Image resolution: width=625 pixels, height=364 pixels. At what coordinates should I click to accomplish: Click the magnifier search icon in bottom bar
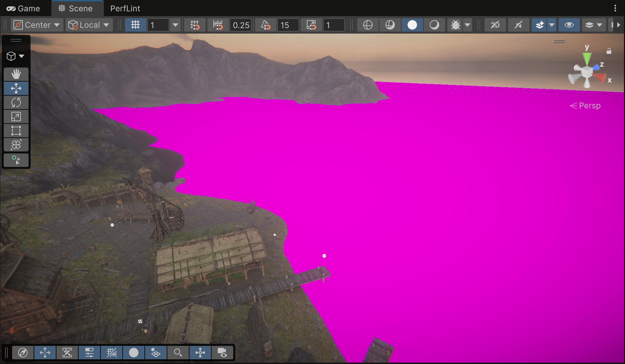tap(178, 353)
